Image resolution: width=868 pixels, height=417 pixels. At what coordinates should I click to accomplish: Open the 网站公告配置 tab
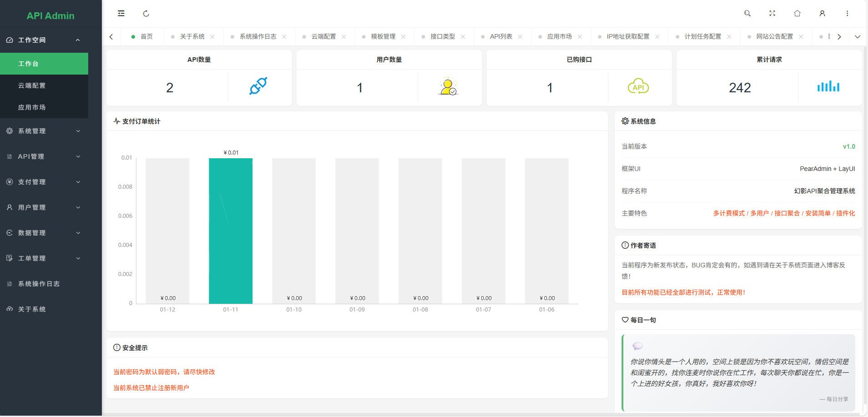point(775,36)
